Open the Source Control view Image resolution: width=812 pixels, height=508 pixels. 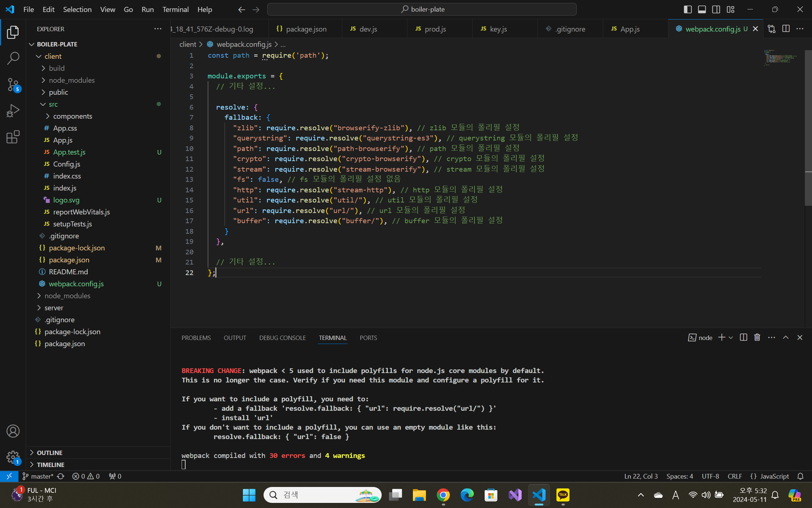(13, 85)
